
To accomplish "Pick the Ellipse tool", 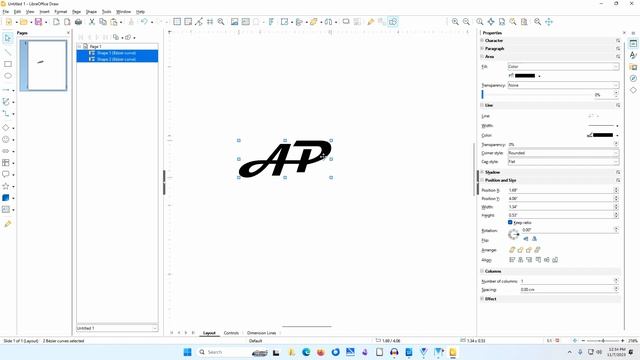I will (x=8, y=76).
